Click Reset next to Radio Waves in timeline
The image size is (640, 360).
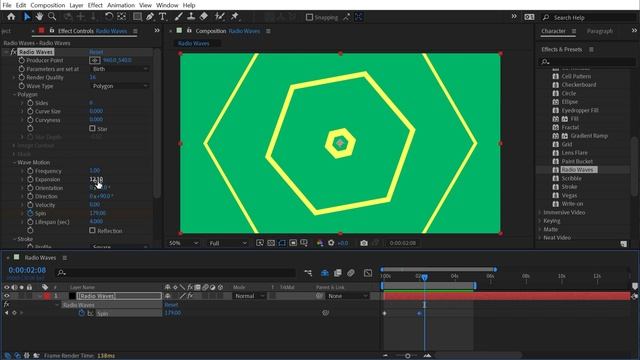pos(171,305)
